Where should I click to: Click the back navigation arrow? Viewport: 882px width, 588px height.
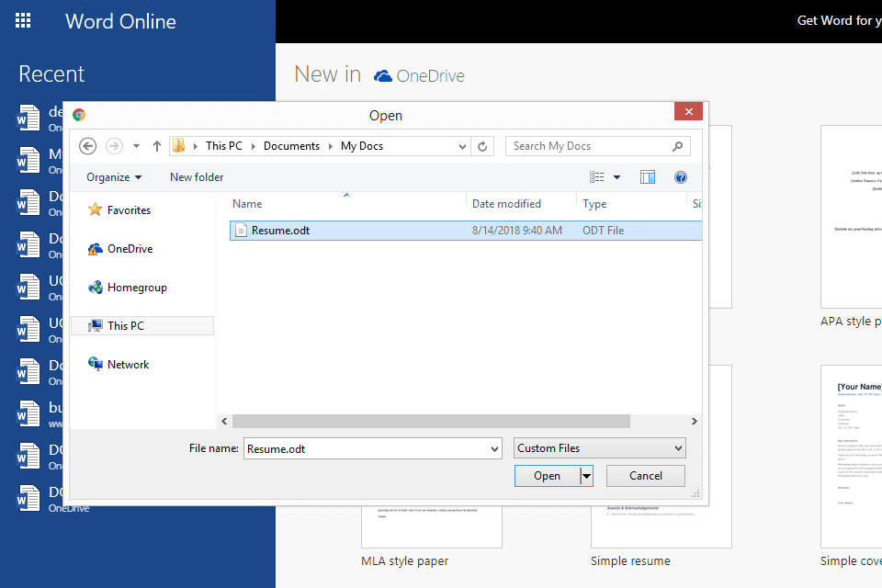pos(87,146)
